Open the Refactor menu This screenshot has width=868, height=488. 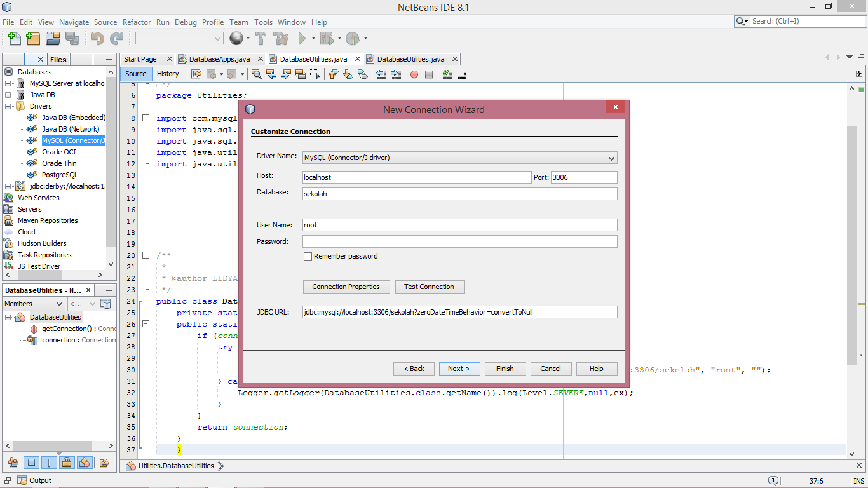point(137,22)
